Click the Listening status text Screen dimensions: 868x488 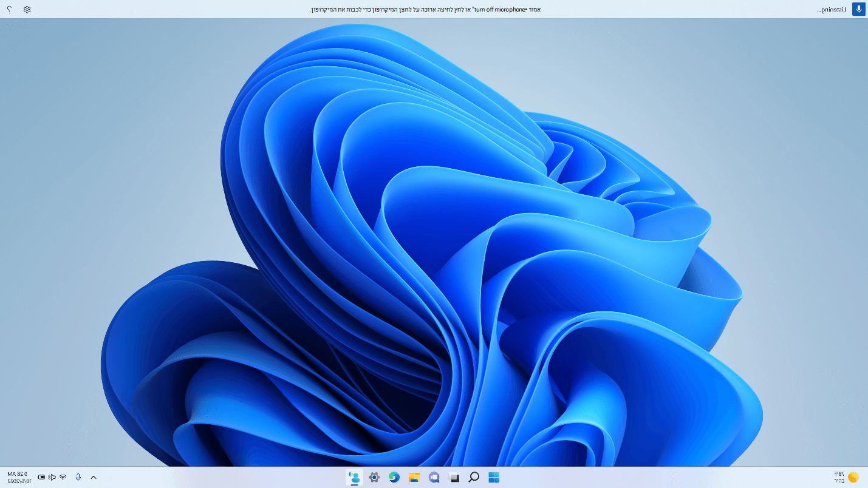pos(832,10)
